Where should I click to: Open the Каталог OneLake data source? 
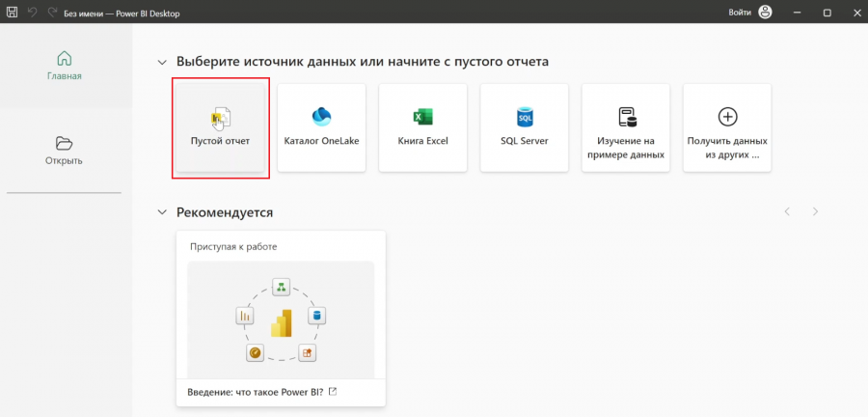[321, 128]
